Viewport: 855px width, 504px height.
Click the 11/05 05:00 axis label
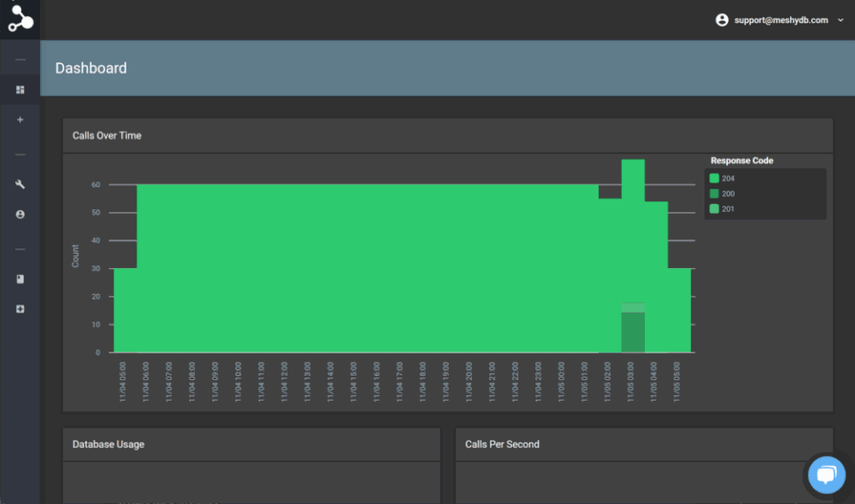tap(677, 382)
